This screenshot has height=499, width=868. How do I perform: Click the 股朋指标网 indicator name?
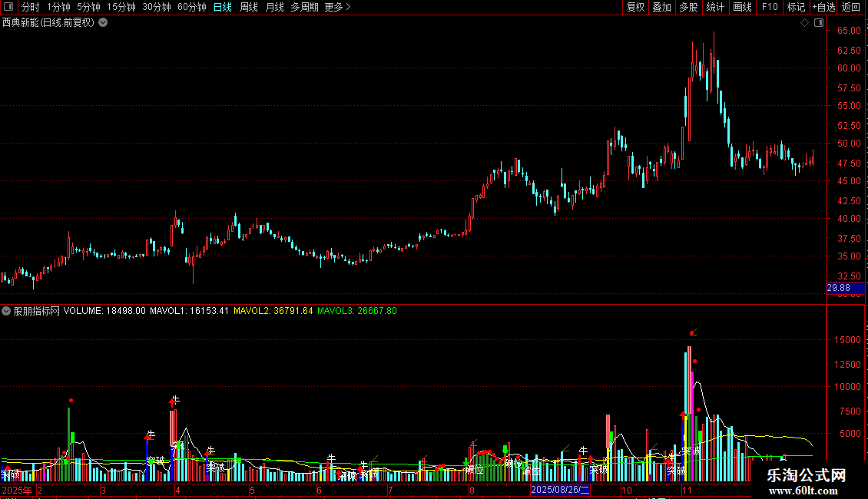[x=37, y=311]
